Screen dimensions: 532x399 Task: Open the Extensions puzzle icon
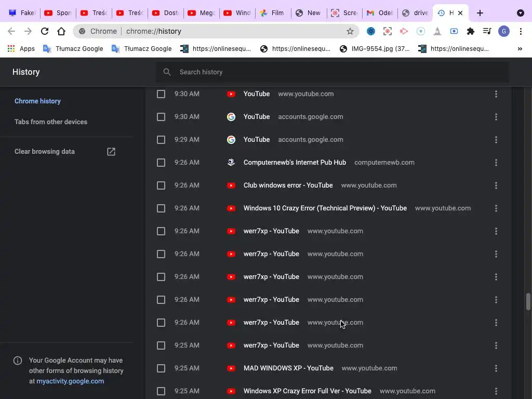470,31
